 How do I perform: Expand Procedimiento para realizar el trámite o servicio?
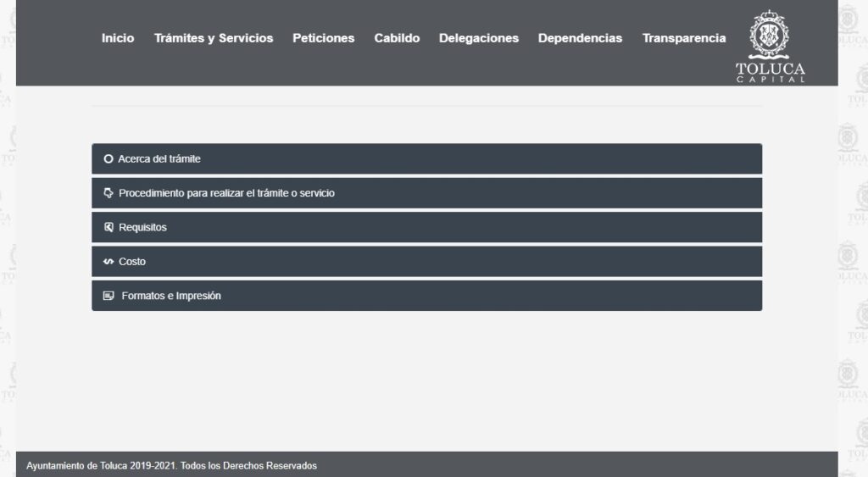tap(427, 193)
